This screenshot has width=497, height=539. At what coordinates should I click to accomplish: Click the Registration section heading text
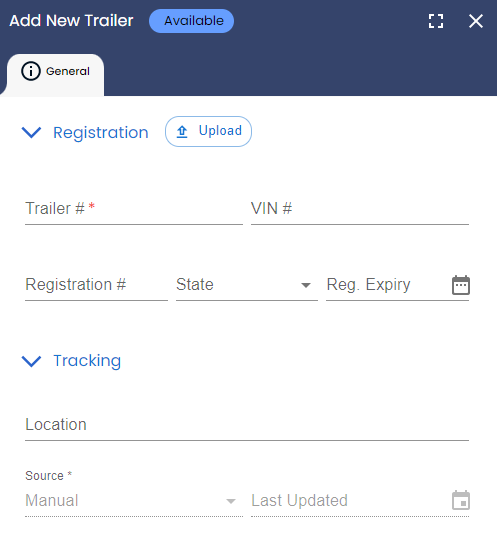[x=101, y=133]
